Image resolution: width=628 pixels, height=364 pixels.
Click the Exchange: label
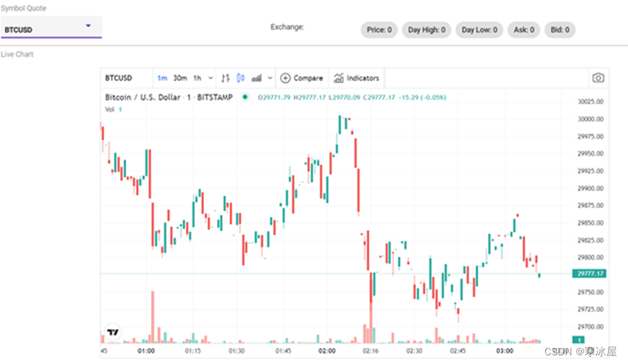pos(288,28)
